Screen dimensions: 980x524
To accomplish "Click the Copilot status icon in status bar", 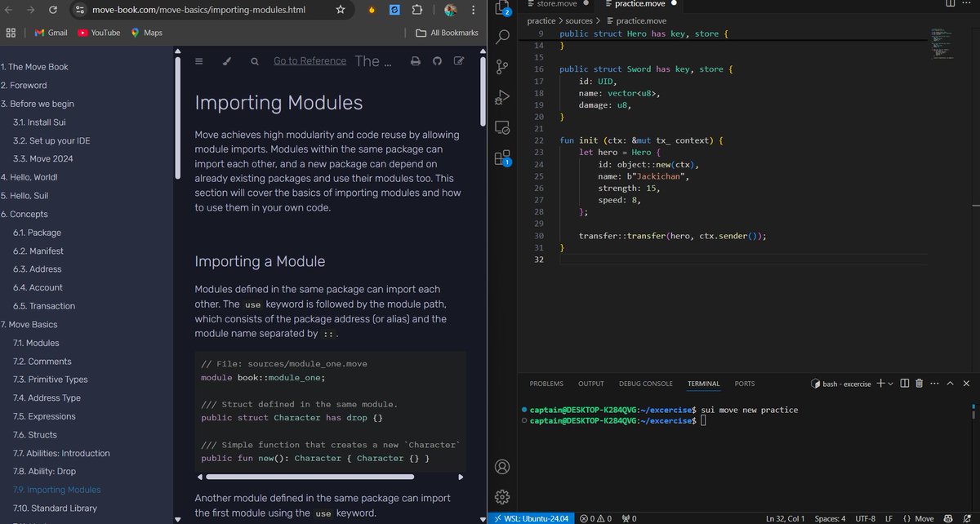I will (x=947, y=518).
